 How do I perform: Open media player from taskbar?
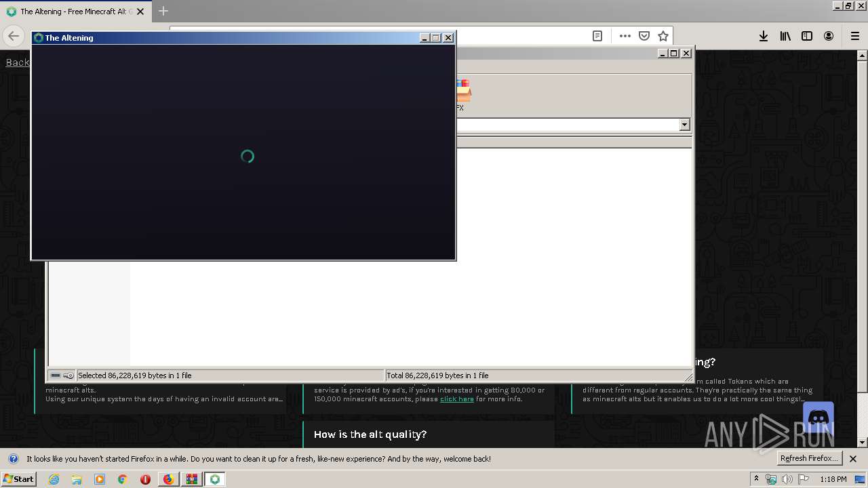[100, 479]
